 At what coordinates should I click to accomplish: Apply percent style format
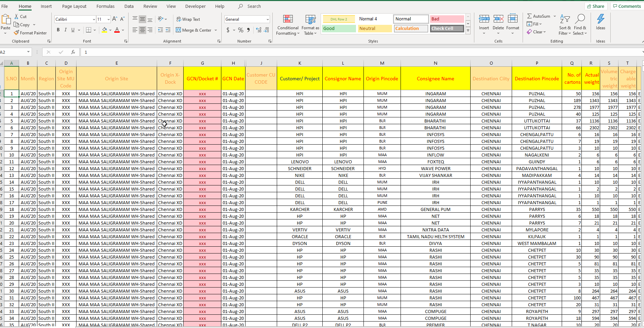[x=241, y=30]
